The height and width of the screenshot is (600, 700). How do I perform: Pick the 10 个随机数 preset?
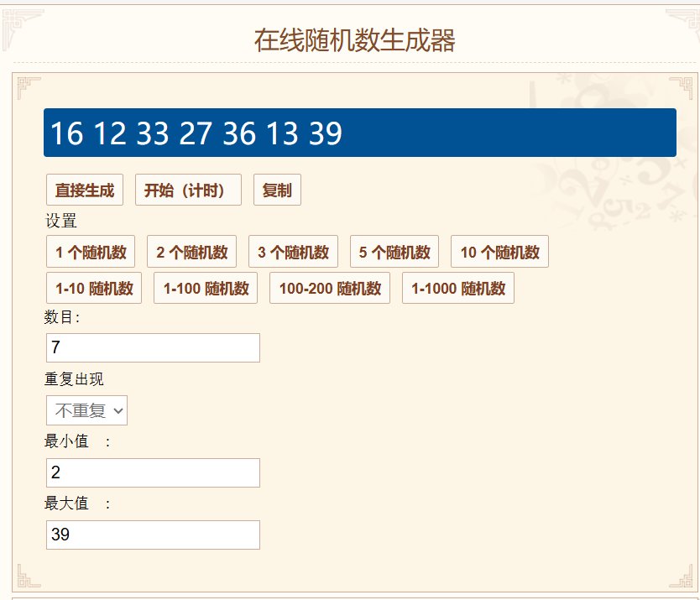[x=500, y=252]
